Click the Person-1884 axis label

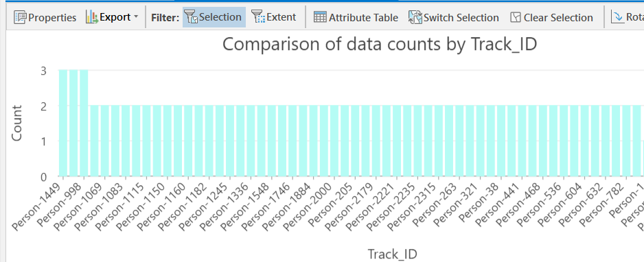tap(288, 207)
